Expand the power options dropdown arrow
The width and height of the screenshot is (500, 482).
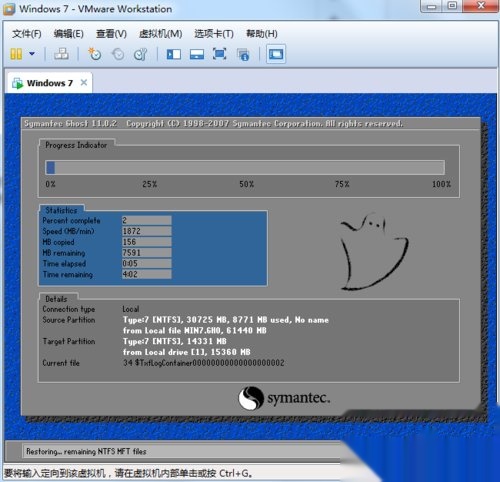[x=32, y=53]
